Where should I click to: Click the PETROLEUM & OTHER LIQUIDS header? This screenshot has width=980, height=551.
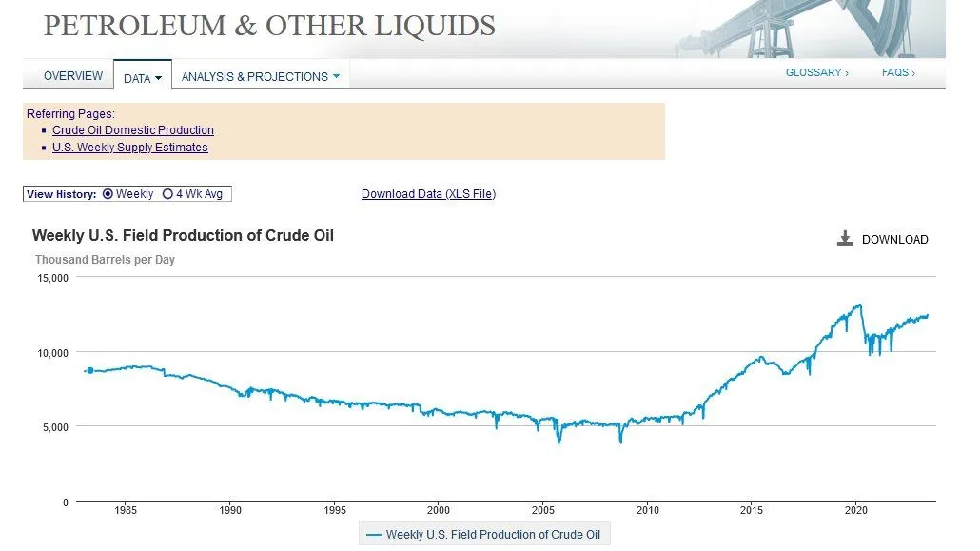point(269,26)
